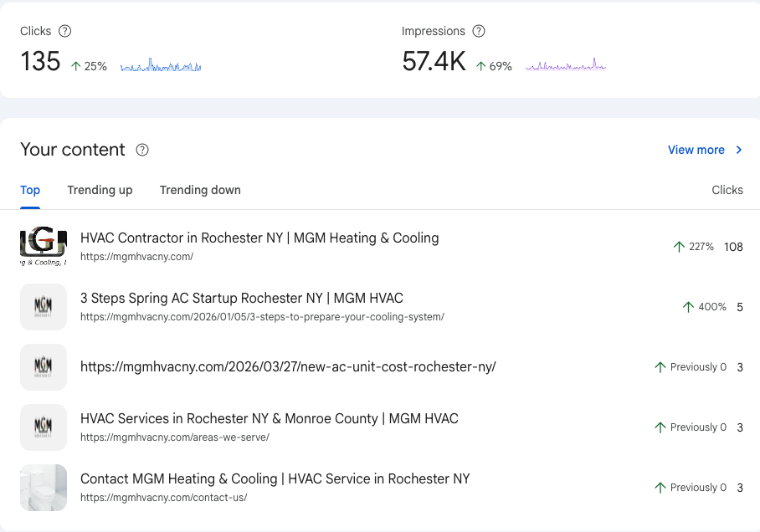
Task: Click the toilet thumbnail of Contact row
Action: tap(44, 488)
